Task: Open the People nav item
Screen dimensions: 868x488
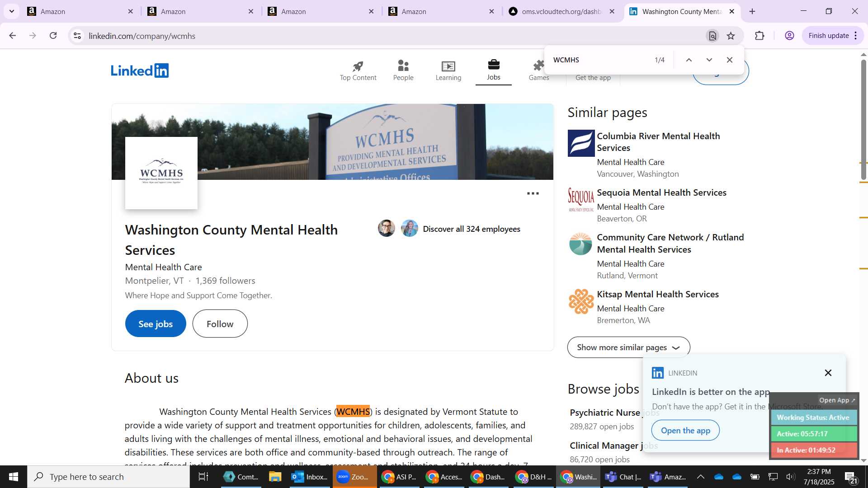Action: (x=403, y=71)
